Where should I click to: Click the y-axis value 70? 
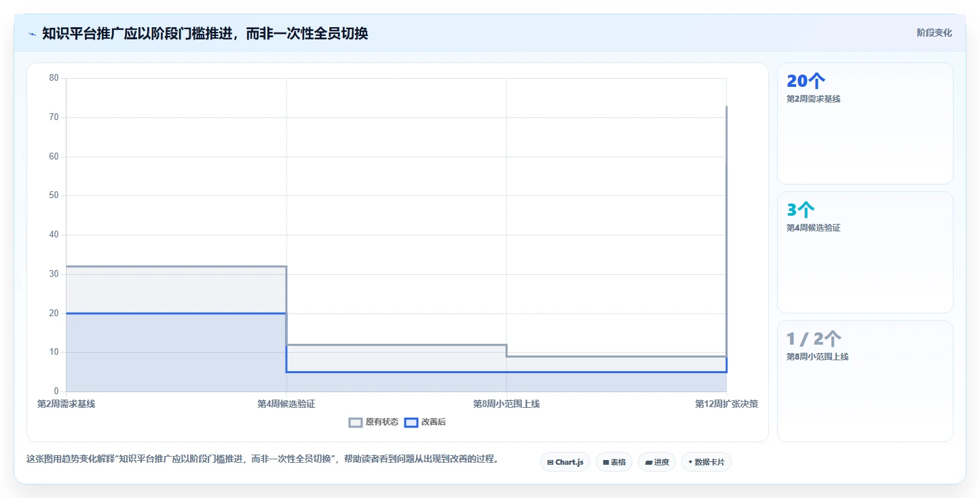[54, 117]
